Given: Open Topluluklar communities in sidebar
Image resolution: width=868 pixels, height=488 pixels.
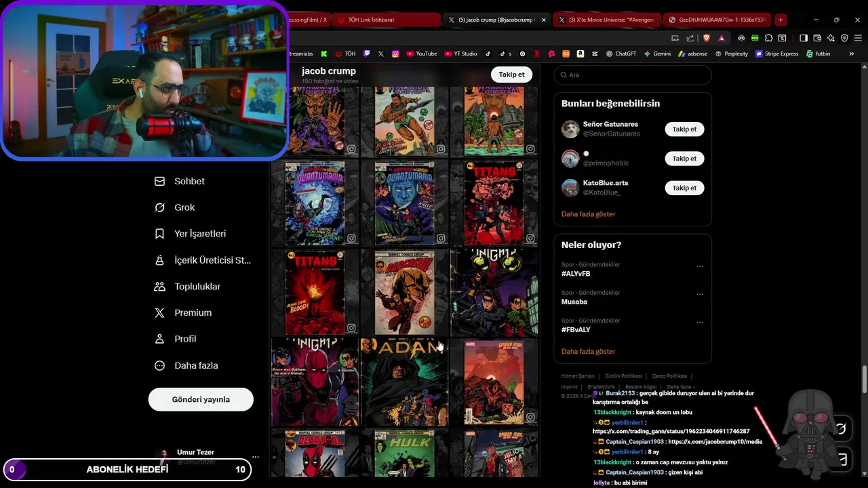Looking at the screenshot, I should coord(187,286).
